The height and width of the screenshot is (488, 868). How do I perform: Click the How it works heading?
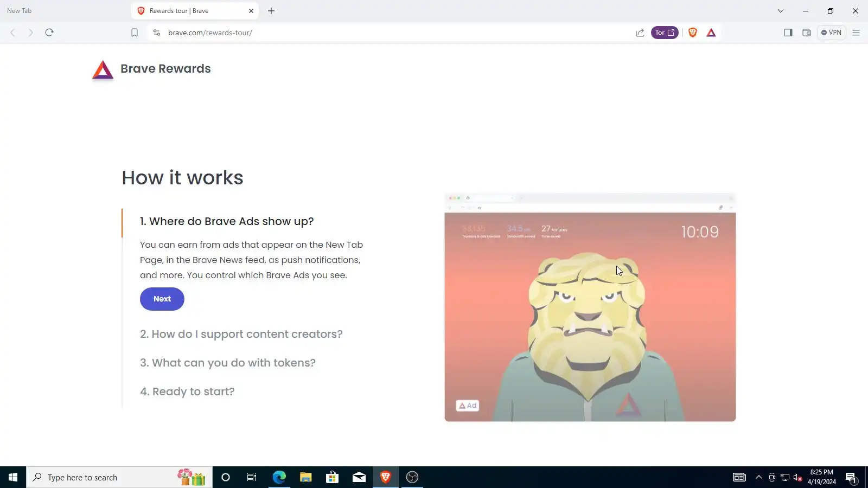click(182, 178)
